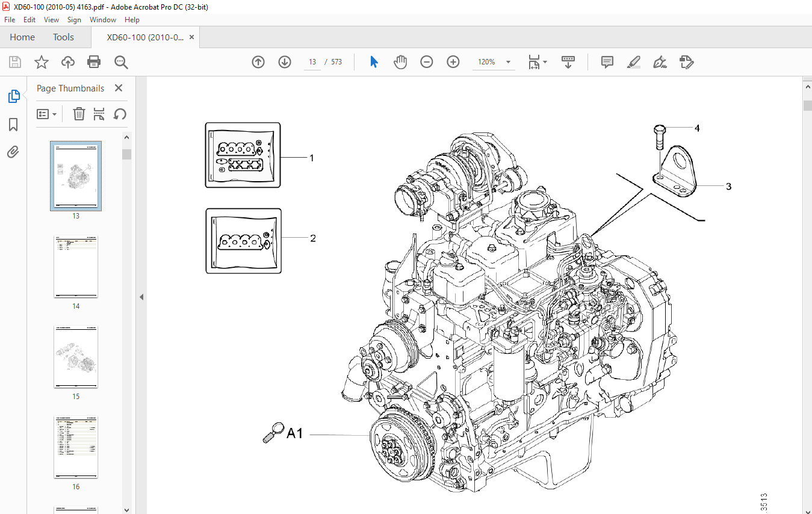Image resolution: width=812 pixels, height=514 pixels.
Task: Click the scrolling mode keyboard icon
Action: pos(568,62)
